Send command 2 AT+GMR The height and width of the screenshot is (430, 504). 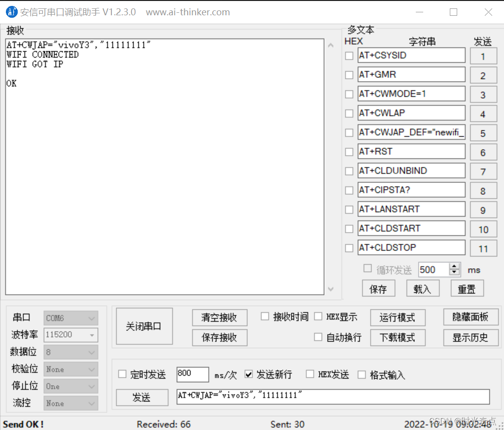[x=483, y=75]
